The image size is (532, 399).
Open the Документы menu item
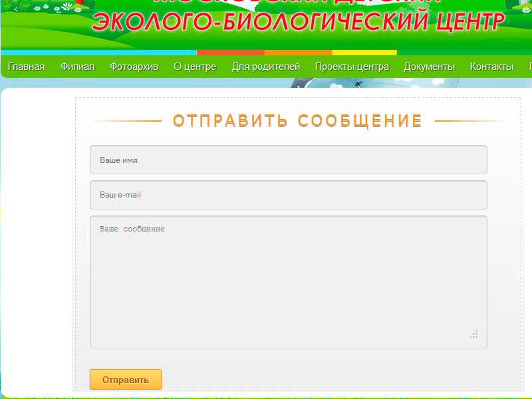click(x=429, y=66)
